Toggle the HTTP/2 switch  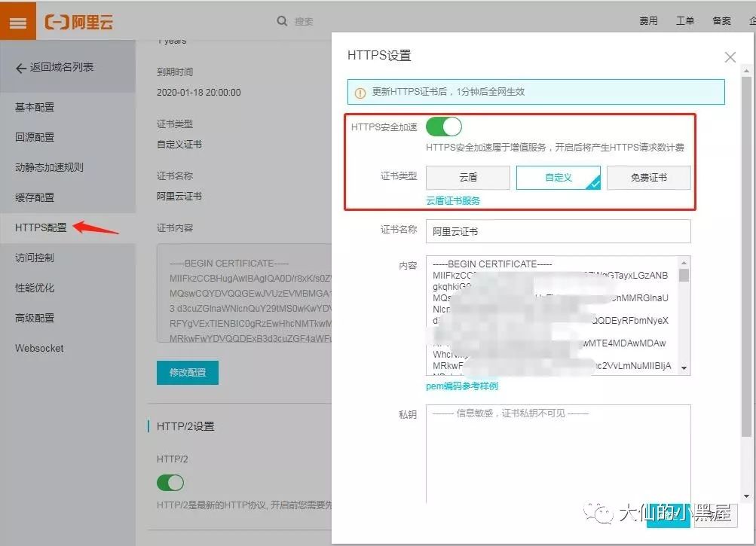coord(170,483)
